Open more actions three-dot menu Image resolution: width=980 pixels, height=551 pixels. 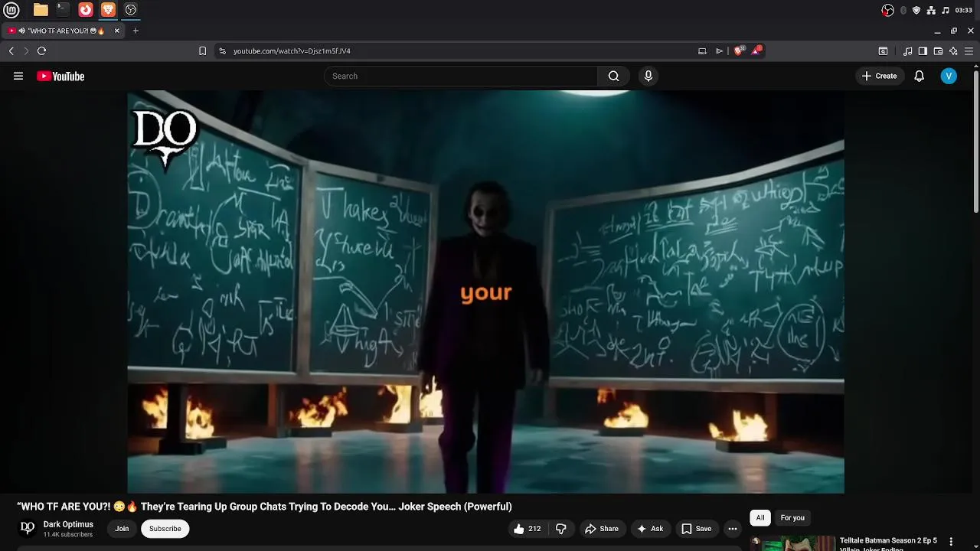coord(733,529)
